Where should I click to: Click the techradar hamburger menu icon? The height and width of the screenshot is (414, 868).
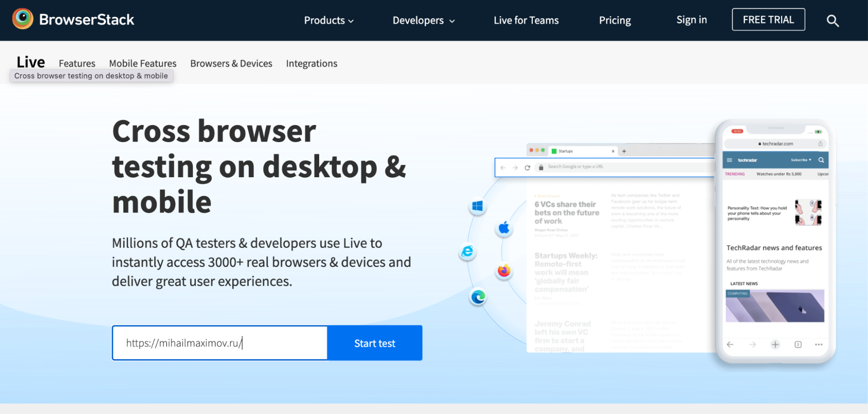click(729, 160)
